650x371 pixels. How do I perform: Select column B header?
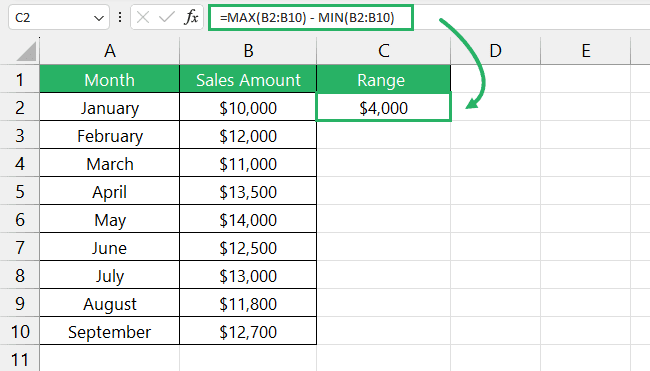[248, 51]
